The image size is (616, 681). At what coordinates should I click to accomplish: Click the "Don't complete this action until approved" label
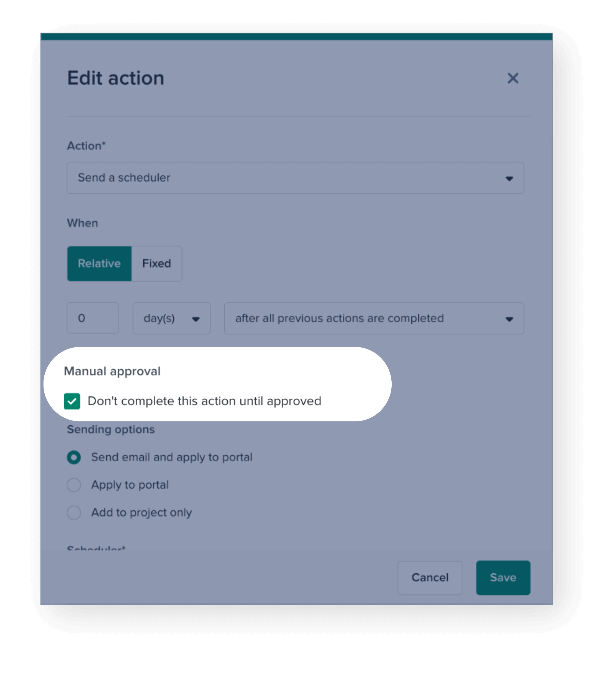tap(204, 401)
